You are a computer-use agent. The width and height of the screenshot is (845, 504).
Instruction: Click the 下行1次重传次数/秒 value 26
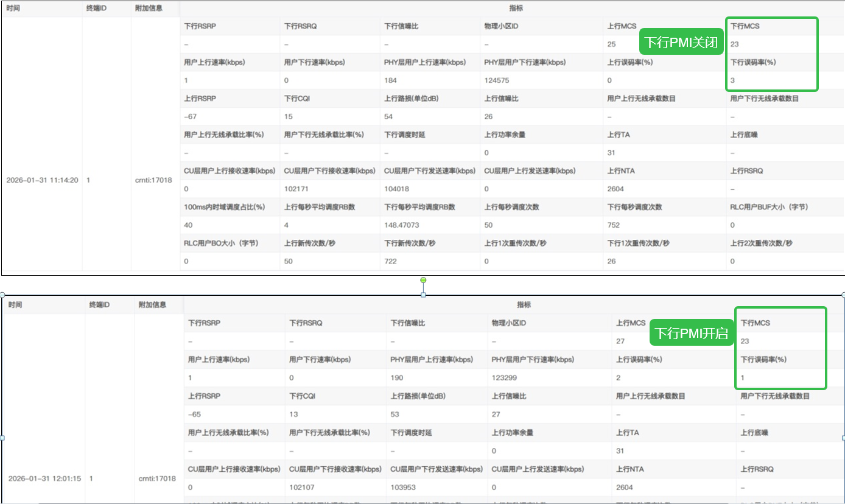611,261
